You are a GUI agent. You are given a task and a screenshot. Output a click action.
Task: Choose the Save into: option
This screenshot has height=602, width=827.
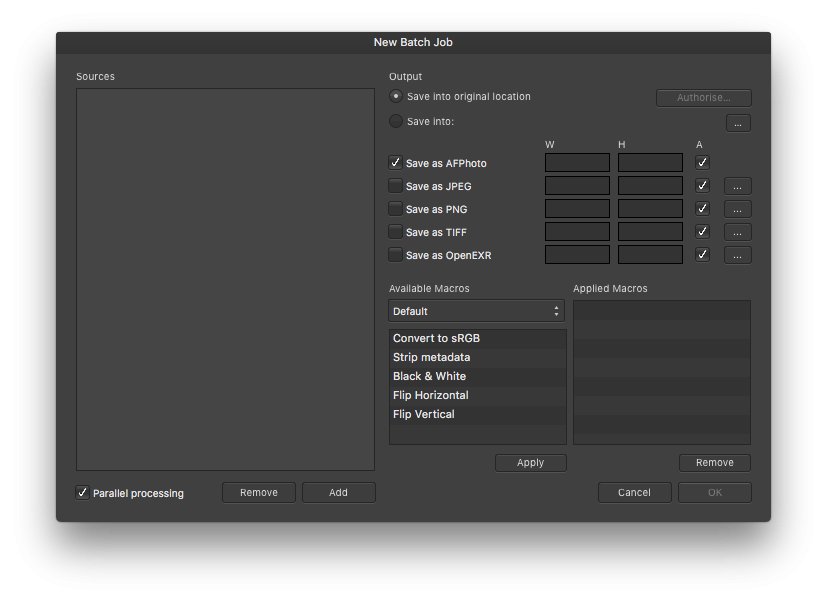395,120
